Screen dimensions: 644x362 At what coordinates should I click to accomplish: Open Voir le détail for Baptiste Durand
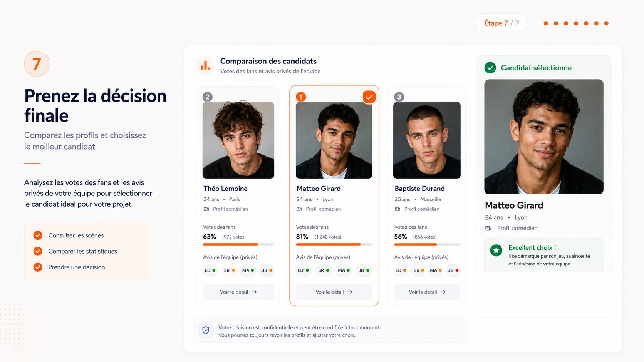(x=427, y=292)
